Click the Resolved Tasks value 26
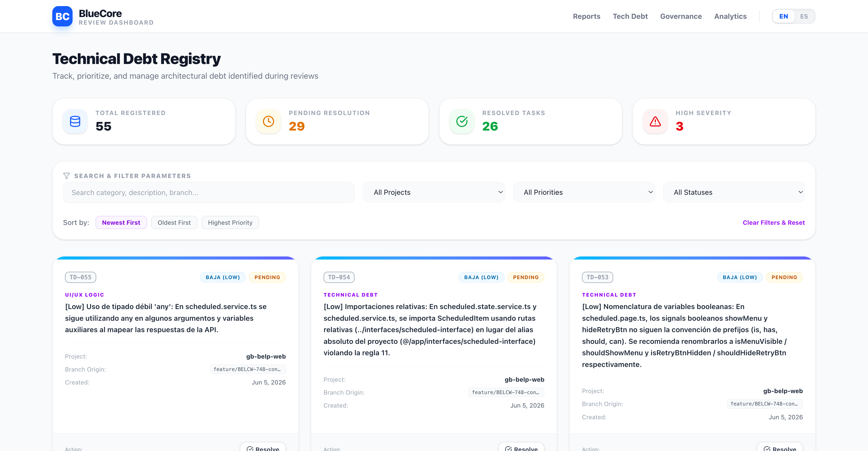 490,126
